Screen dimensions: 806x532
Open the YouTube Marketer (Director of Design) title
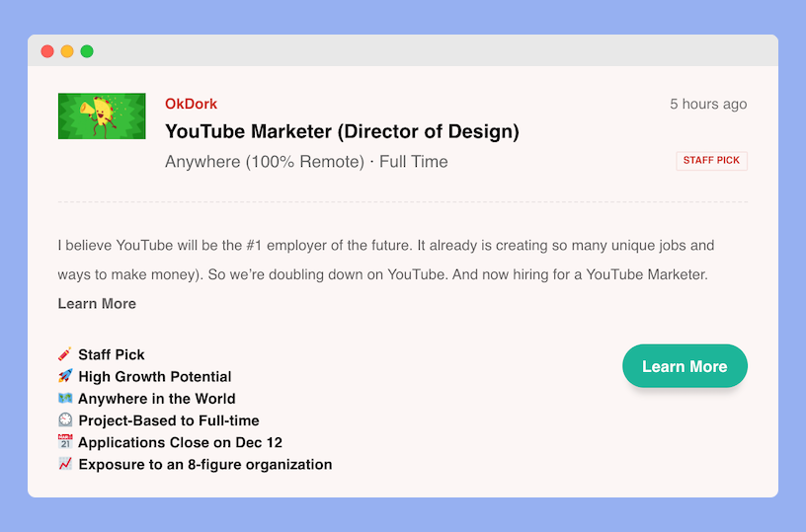coord(342,131)
